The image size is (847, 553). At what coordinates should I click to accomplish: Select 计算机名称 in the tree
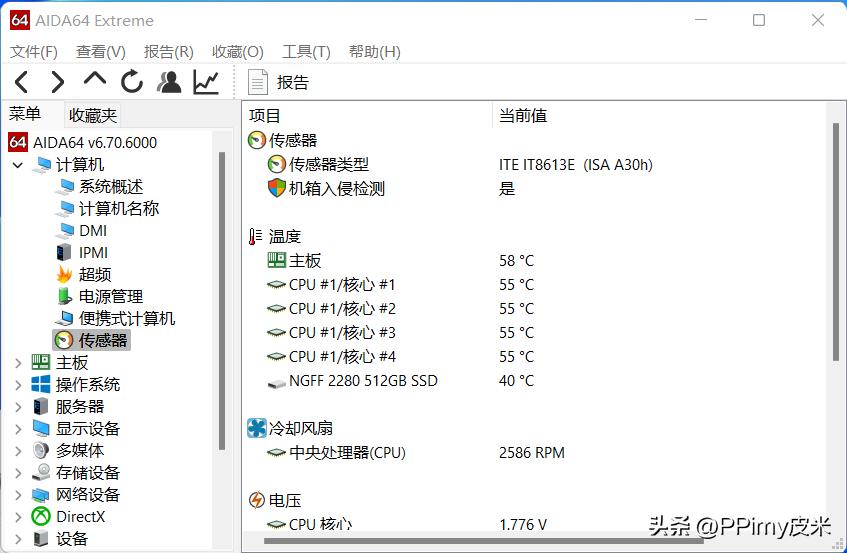pos(119,208)
